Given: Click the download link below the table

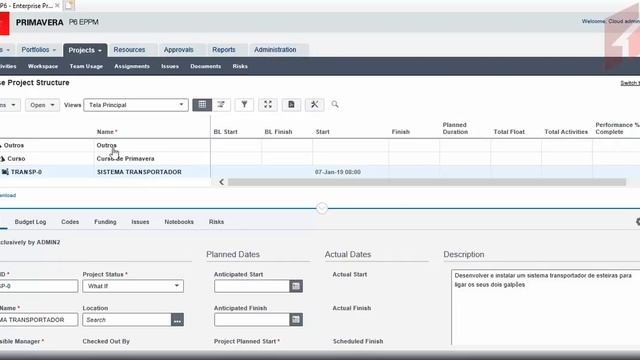Looking at the screenshot, I should click(x=8, y=195).
